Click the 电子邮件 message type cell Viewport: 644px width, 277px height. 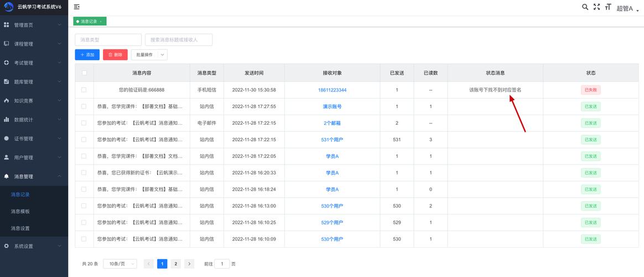[206, 123]
